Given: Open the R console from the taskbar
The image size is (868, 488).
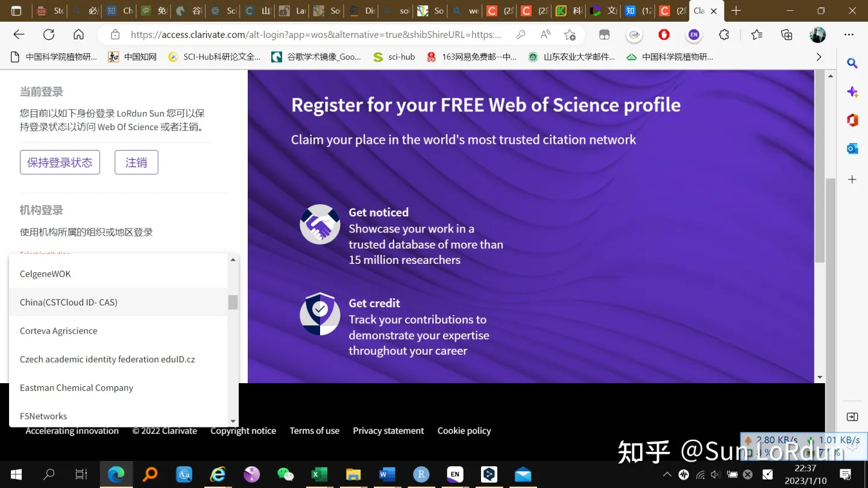Looking at the screenshot, I should pos(420,474).
